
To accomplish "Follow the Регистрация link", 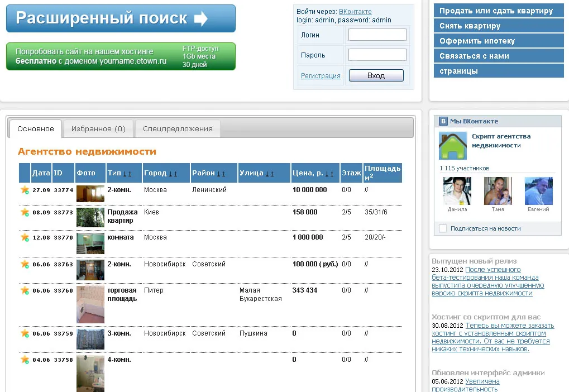I will pyautogui.click(x=321, y=75).
